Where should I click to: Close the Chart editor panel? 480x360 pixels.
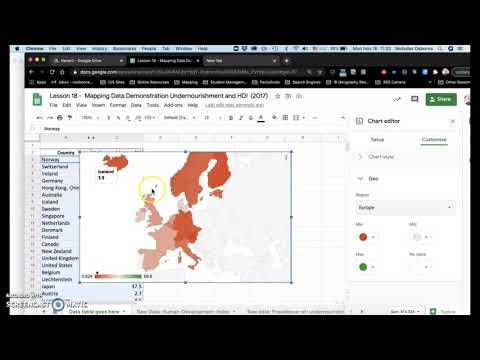pyautogui.click(x=452, y=121)
